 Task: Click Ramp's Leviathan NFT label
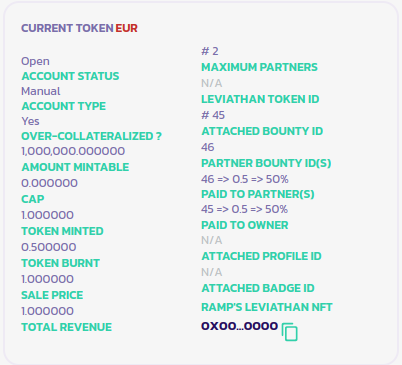pyautogui.click(x=267, y=307)
